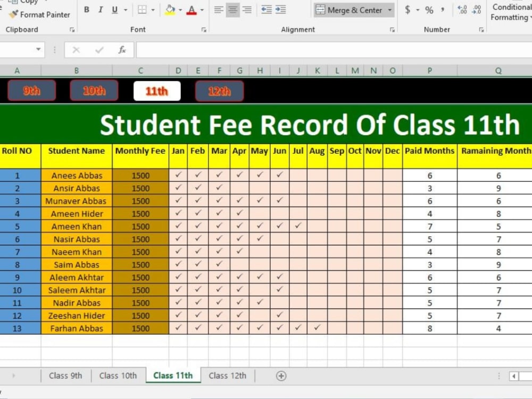Viewport: 532px width, 399px height.
Task: Expand the Name Box dropdown
Action: point(38,49)
